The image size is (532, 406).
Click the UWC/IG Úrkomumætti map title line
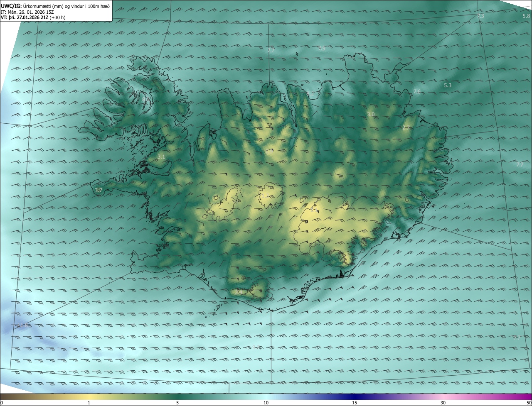[55, 6]
